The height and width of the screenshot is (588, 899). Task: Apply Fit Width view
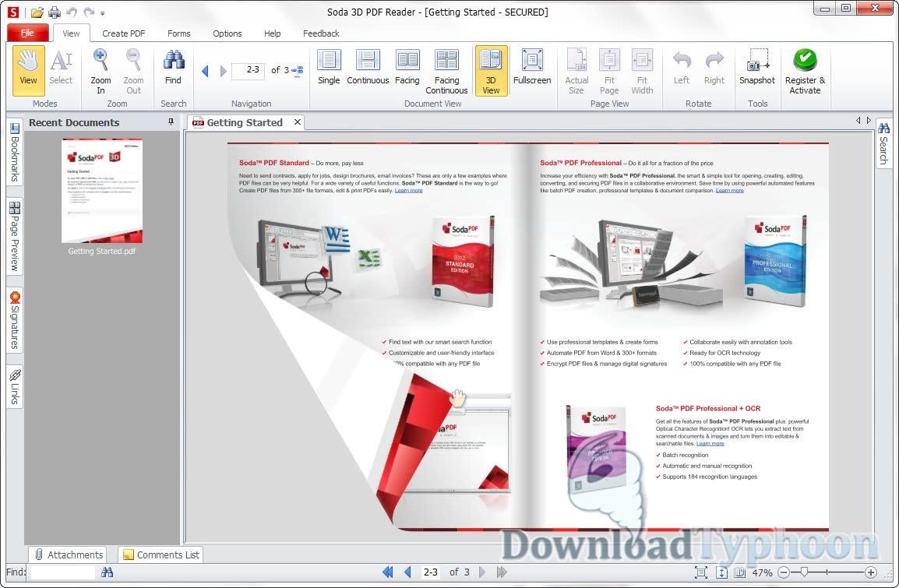[x=642, y=71]
